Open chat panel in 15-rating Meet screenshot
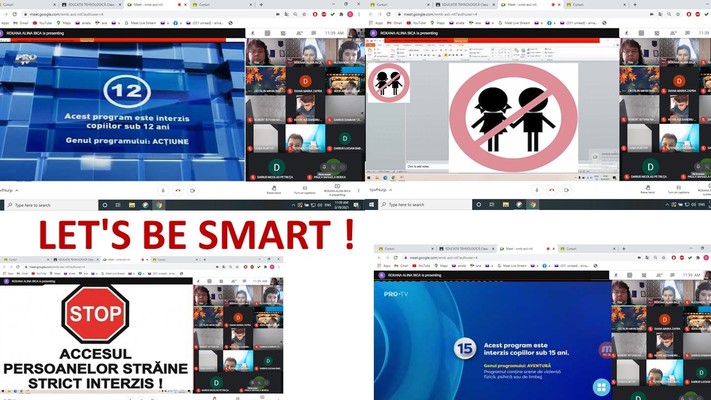Screen dimensions: 711x400 tap(672, 275)
